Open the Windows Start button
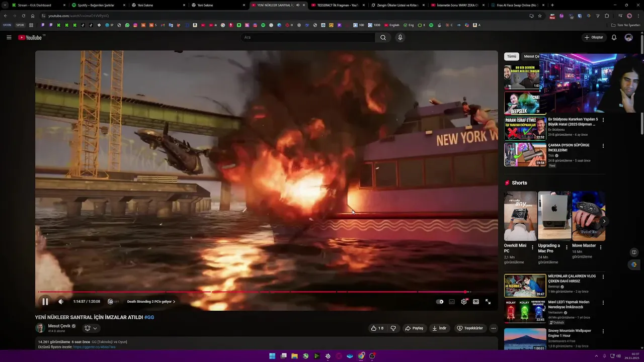The width and height of the screenshot is (644, 362). tap(272, 356)
